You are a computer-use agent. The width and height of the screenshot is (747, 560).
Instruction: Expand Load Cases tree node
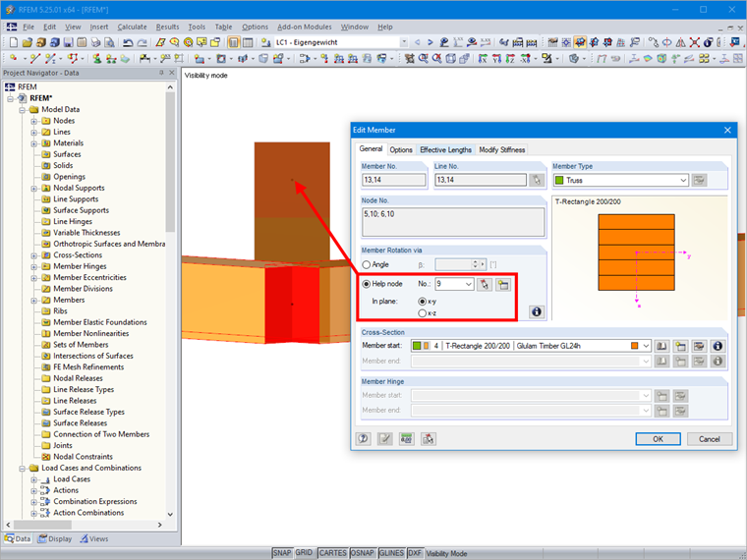(x=33, y=479)
